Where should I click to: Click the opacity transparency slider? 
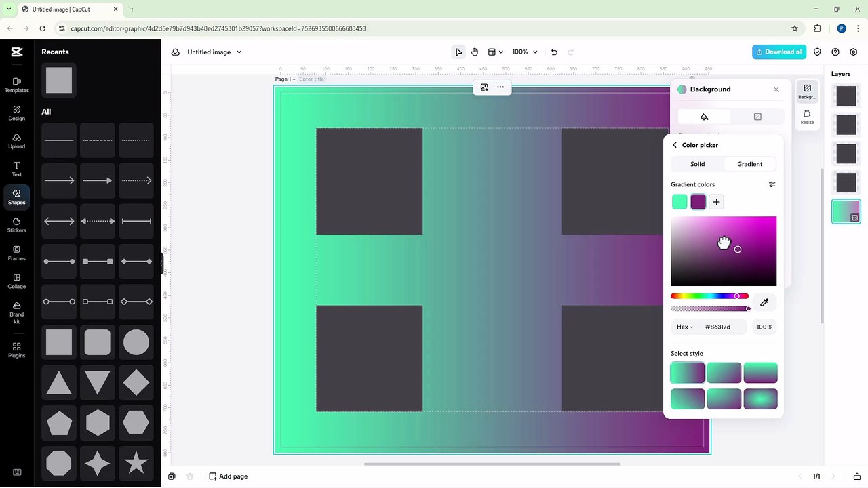709,309
